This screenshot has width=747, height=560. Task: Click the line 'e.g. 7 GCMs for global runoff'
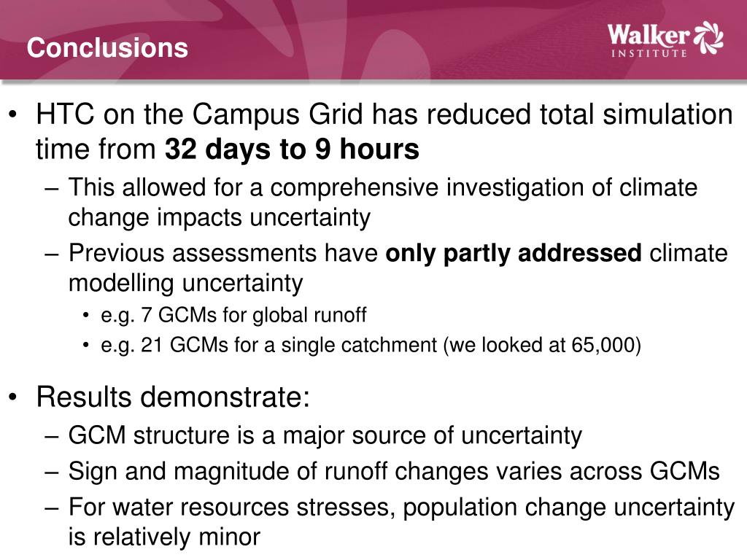[233, 315]
